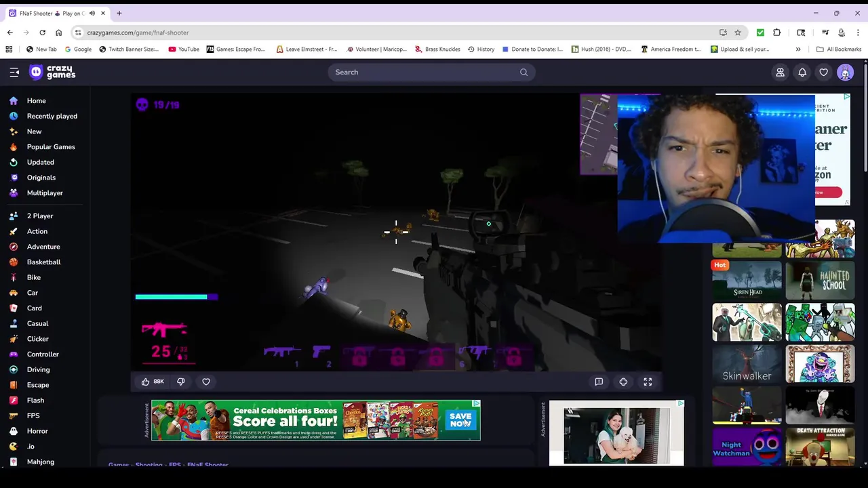This screenshot has width=868, height=488.
Task: Select the Multiplayer category
Action: pos(45,193)
